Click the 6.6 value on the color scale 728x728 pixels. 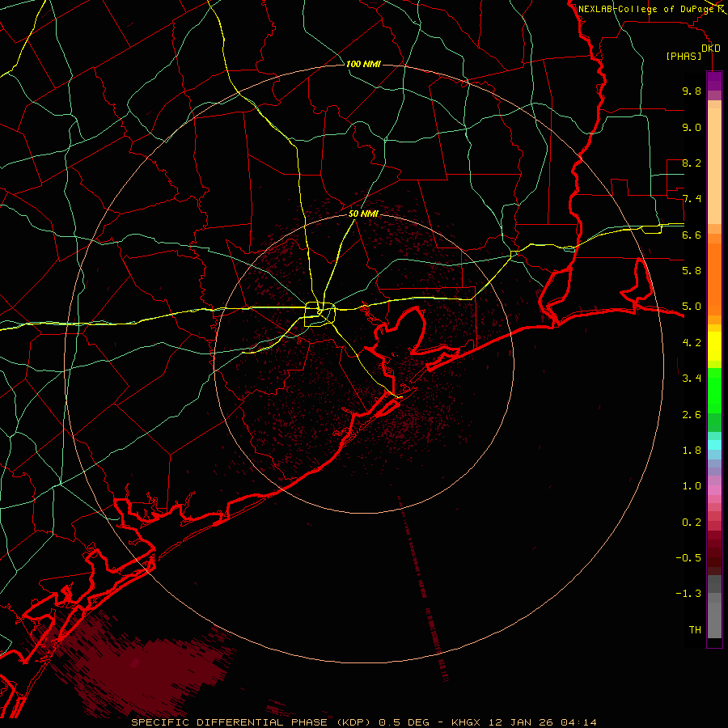[692, 235]
